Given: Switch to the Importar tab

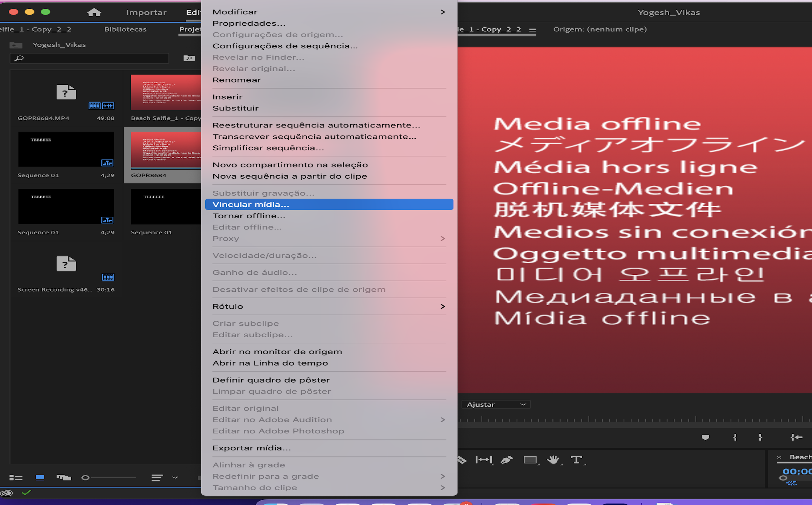Looking at the screenshot, I should 146,12.
